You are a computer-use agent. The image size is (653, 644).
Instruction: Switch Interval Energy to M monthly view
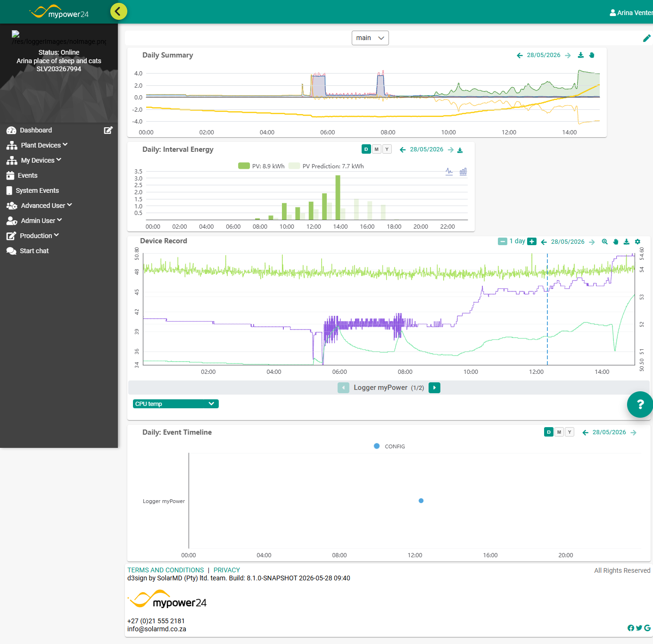376,149
